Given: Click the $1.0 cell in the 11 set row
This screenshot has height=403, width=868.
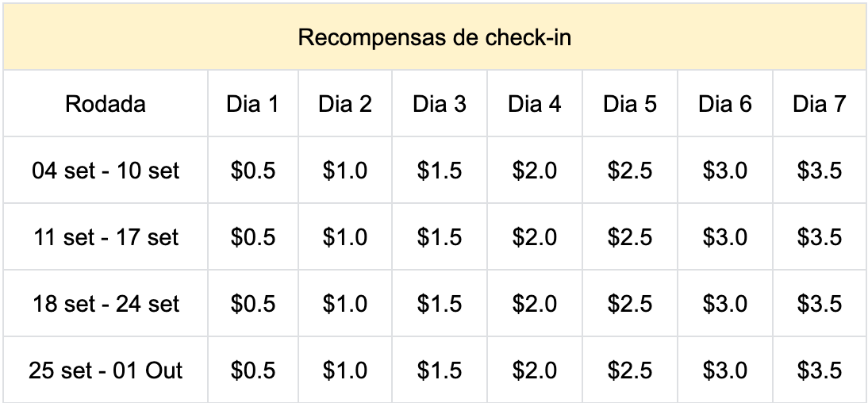Looking at the screenshot, I should click(x=345, y=237).
